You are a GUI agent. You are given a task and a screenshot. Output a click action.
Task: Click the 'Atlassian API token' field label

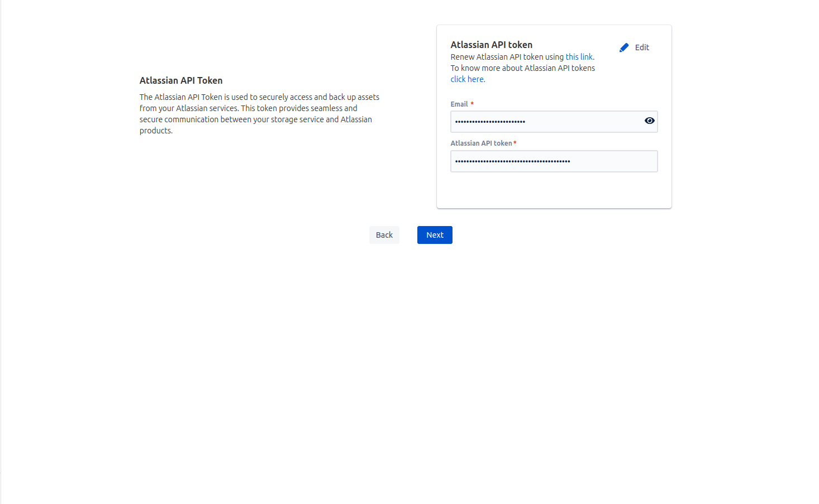[482, 143]
